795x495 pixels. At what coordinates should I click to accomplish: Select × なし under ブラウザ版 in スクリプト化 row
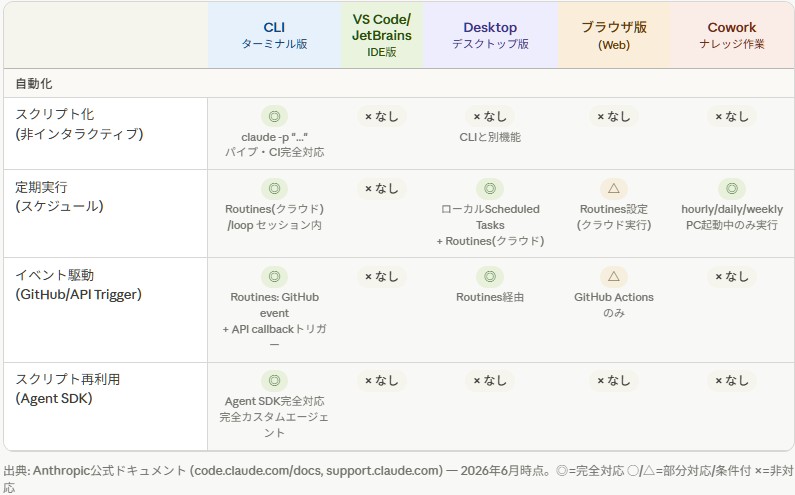(613, 116)
